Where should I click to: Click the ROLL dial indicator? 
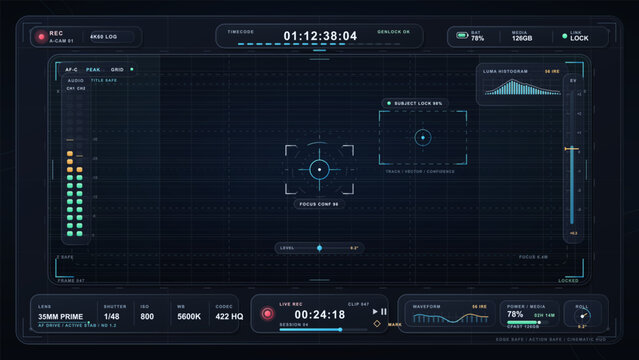pos(582,316)
